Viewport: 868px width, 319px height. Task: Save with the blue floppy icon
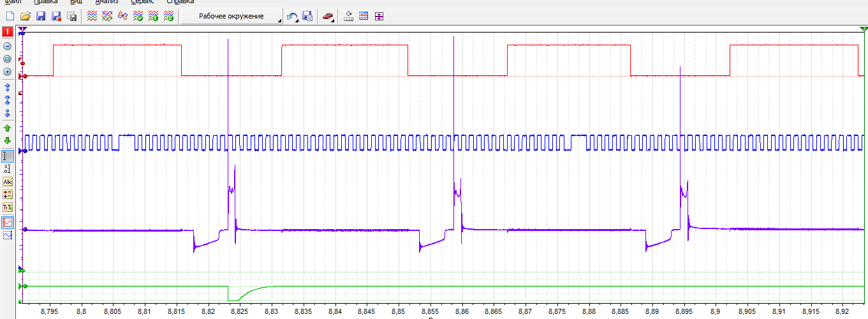pyautogui.click(x=41, y=17)
